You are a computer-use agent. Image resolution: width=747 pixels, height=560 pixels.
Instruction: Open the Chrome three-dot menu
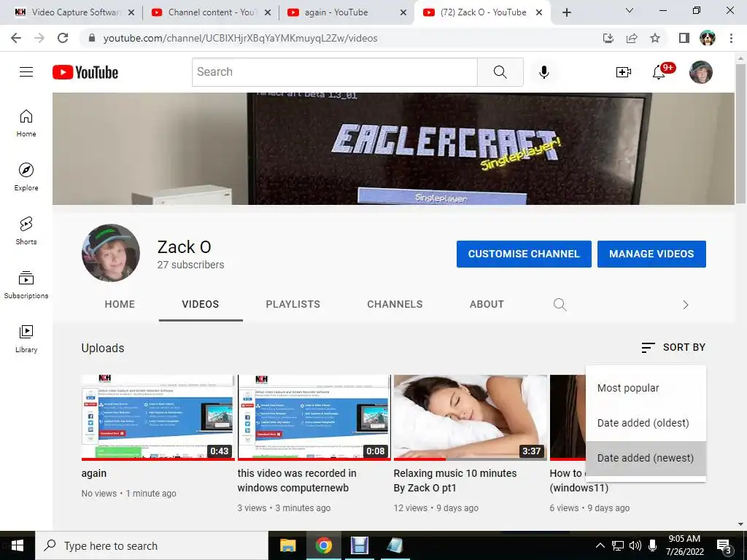(731, 38)
